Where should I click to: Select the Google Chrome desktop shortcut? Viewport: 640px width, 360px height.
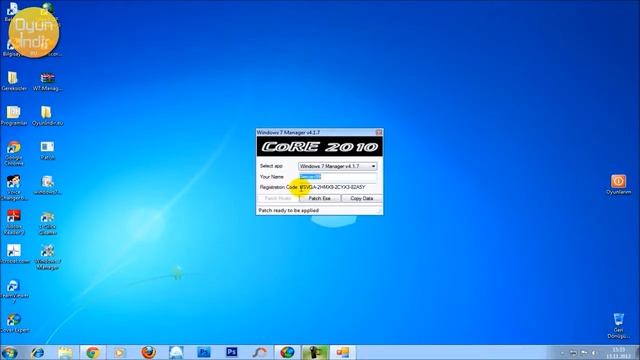click(13, 153)
